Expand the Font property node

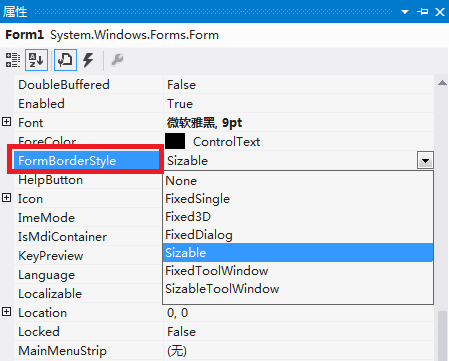point(7,122)
